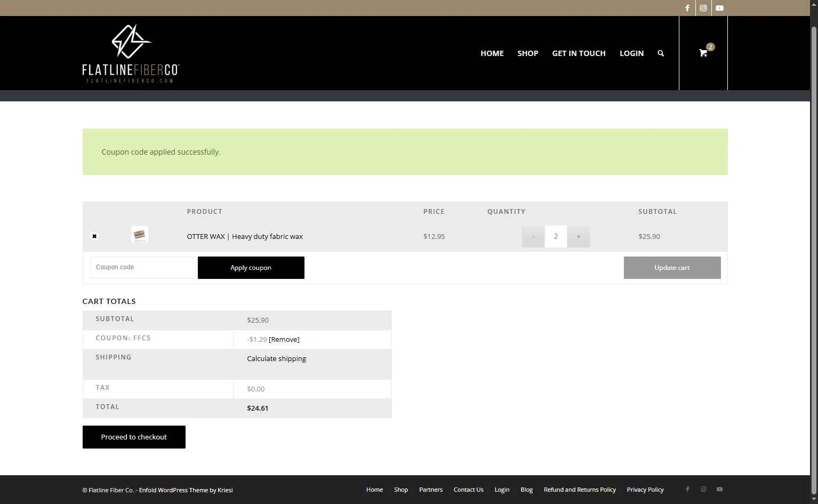Remove Otter Wax item from cart
Viewport: 818px width, 504px height.
click(x=94, y=236)
